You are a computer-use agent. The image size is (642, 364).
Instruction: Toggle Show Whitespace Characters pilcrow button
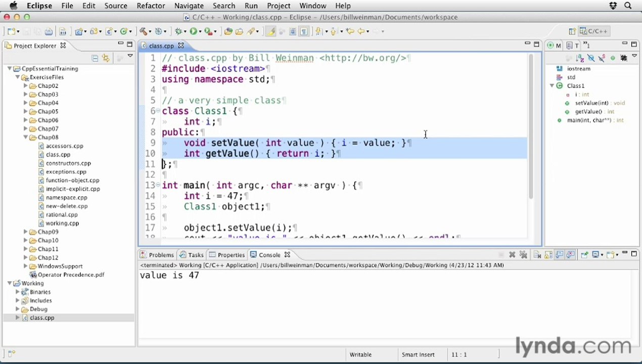coord(304,31)
